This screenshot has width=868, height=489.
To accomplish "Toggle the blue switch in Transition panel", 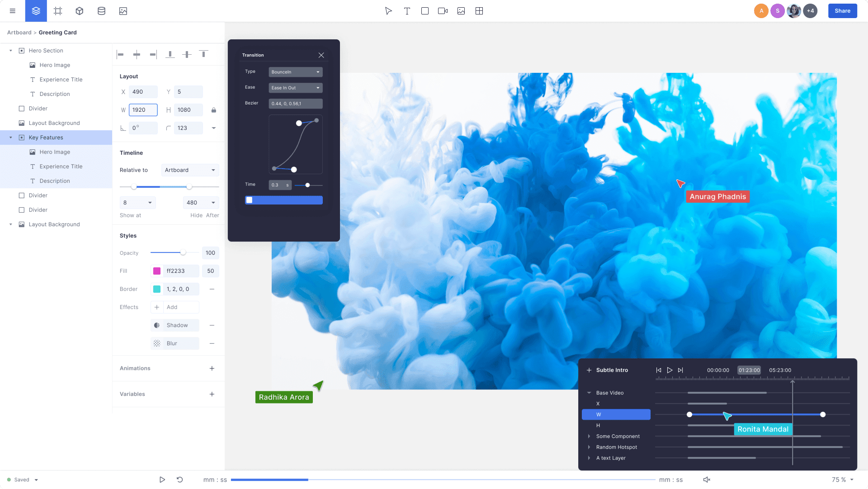I will click(283, 200).
